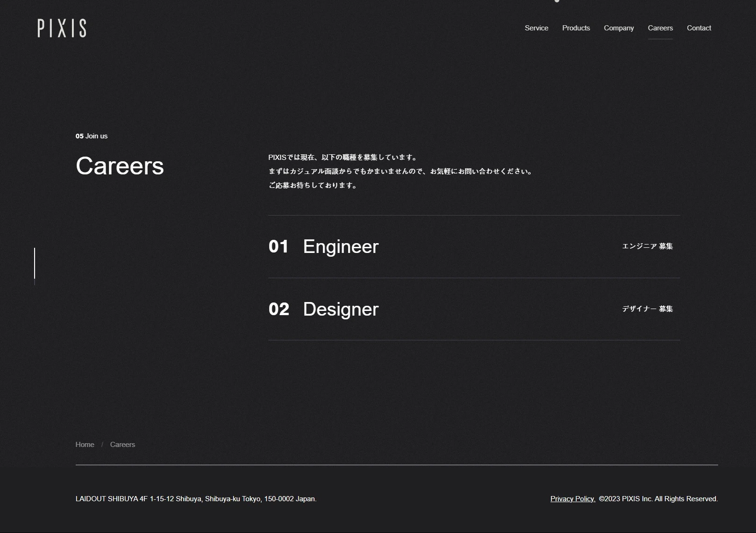
Task: Open the Engineer job listing
Action: [341, 246]
